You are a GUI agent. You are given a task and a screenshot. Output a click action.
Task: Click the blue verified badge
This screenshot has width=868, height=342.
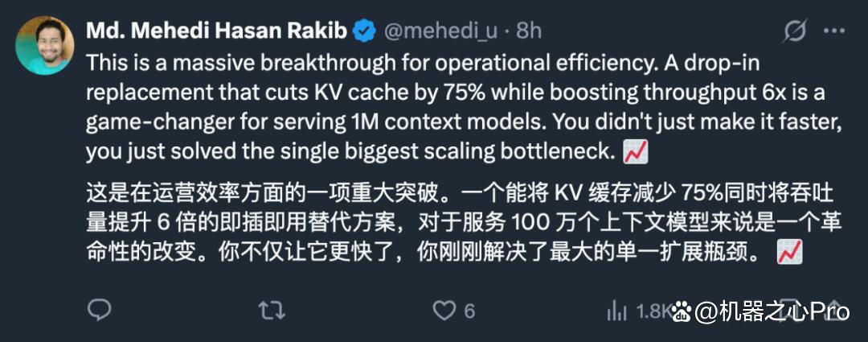point(366,31)
